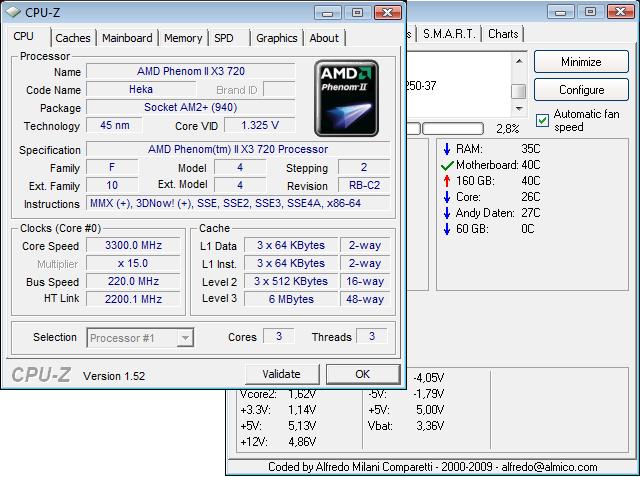Click the blue down arrow beside RAM

click(446, 149)
